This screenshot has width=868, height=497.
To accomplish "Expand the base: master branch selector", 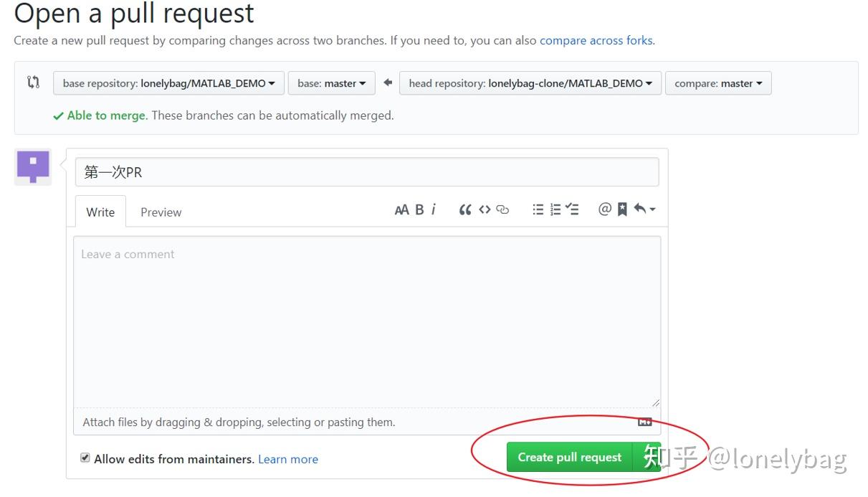I will click(x=331, y=82).
